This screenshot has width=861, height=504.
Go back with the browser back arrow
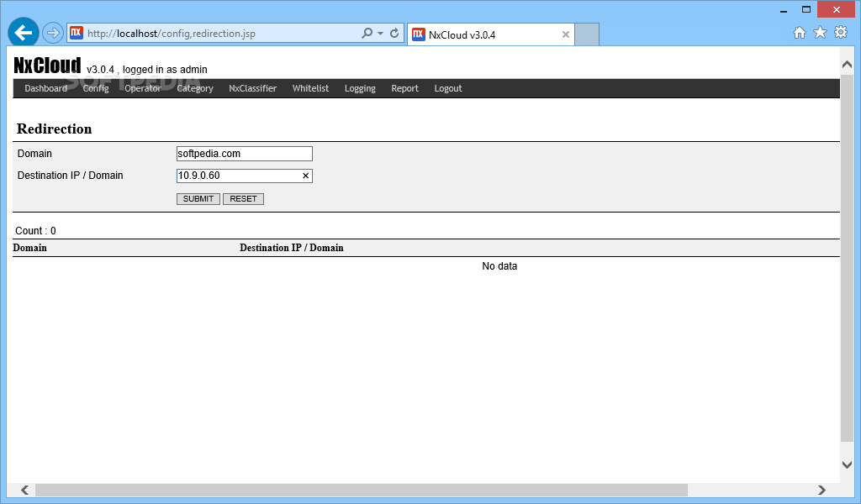[x=23, y=33]
